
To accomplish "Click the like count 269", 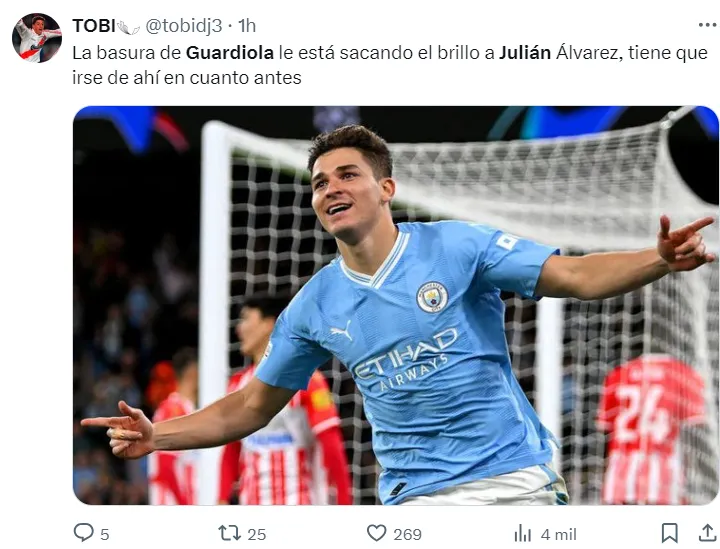I will [407, 534].
